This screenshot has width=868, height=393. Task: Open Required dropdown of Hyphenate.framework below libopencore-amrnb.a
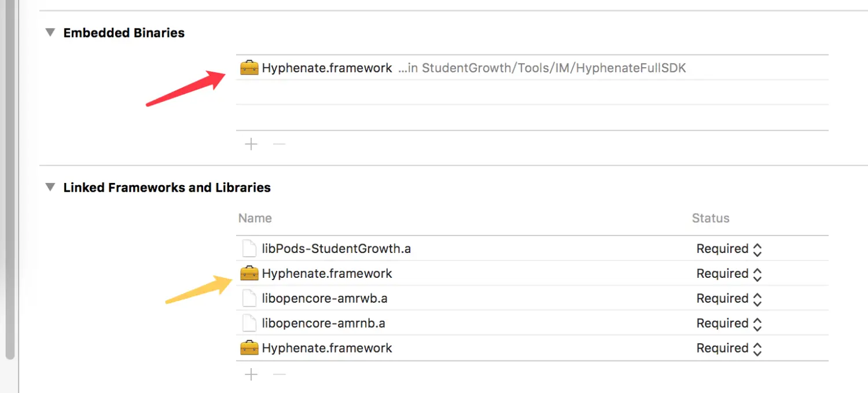729,348
